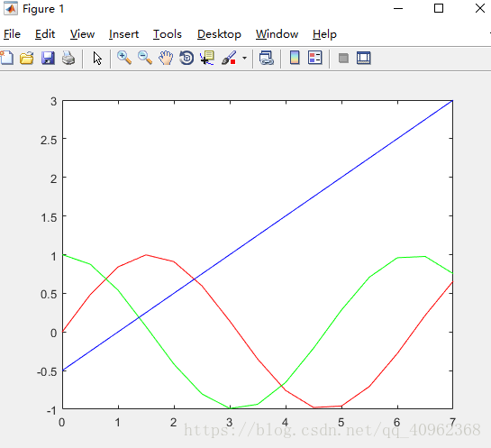Select the Data Cursor tool

tap(207, 58)
